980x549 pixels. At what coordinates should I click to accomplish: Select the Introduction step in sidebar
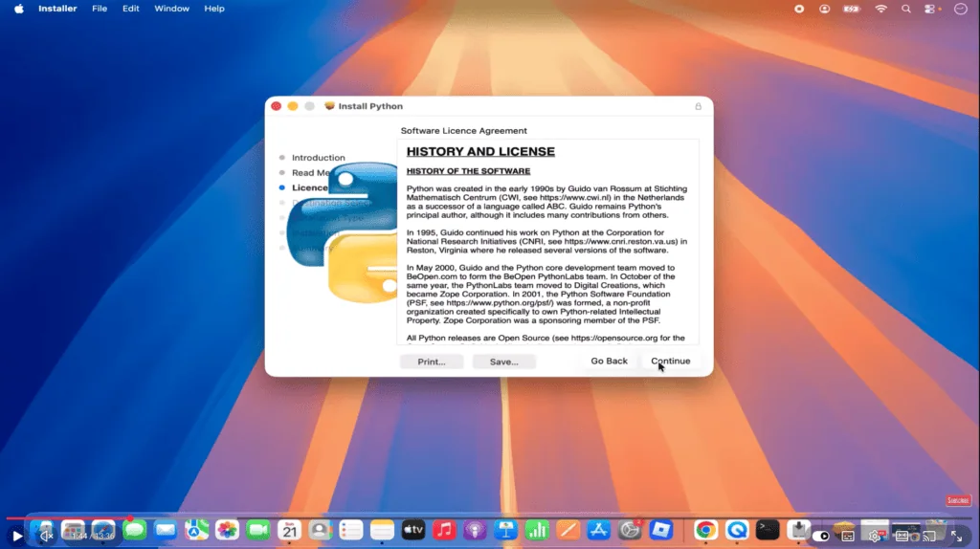pyautogui.click(x=318, y=158)
